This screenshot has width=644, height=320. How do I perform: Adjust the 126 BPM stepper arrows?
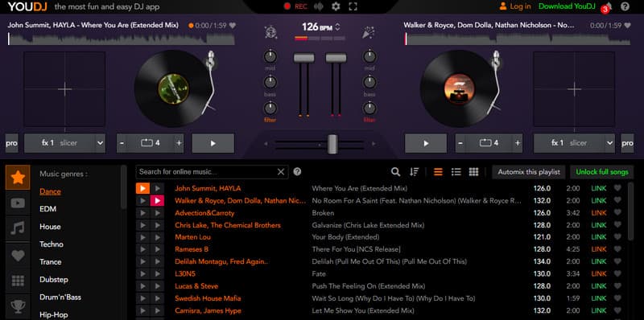click(337, 27)
